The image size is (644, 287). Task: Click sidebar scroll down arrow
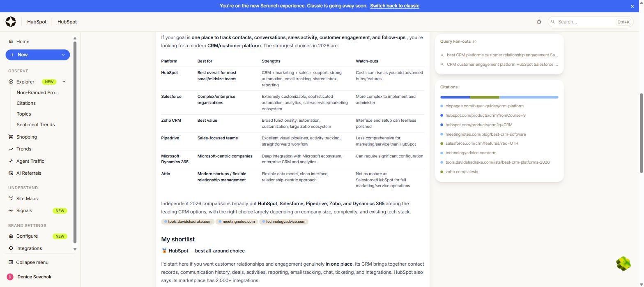tap(75, 249)
